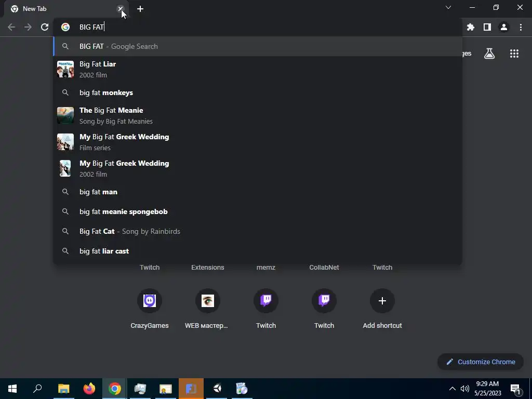The height and width of the screenshot is (399, 532).
Task: Go back with the back arrow
Action: coord(11,27)
